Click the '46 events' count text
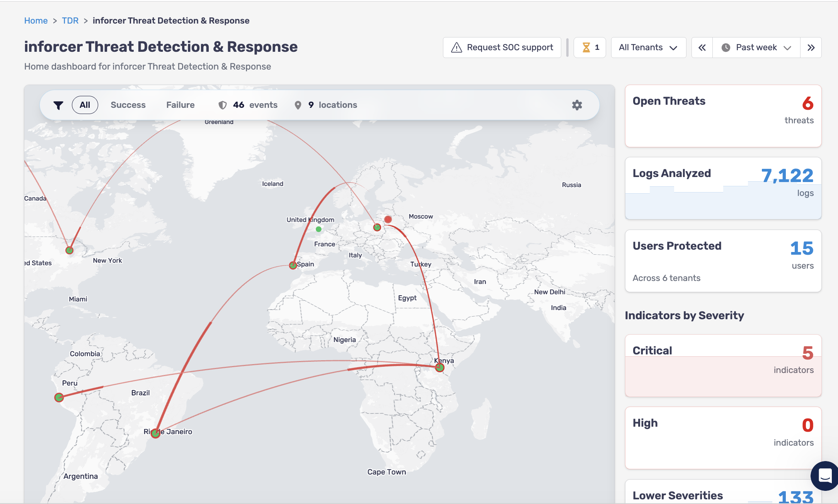This screenshot has width=838, height=504. 255,105
